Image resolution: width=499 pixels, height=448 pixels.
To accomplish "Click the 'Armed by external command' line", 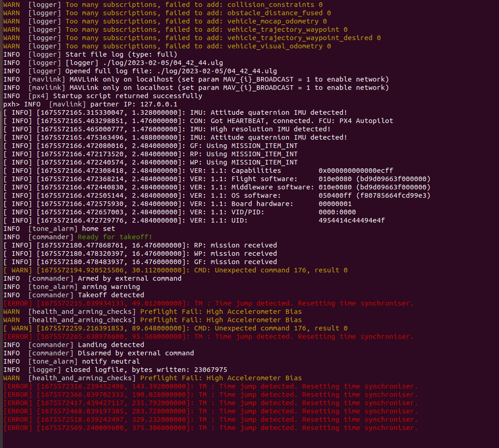I will 92,278.
